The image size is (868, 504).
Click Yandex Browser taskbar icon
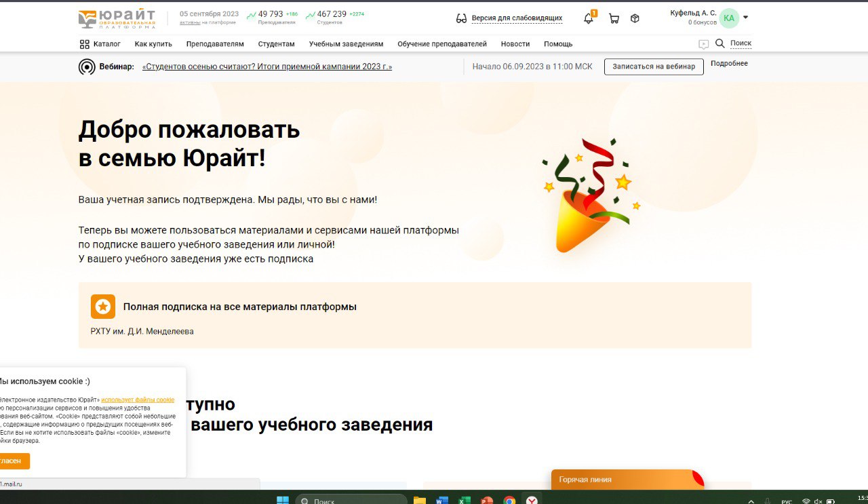[532, 500]
